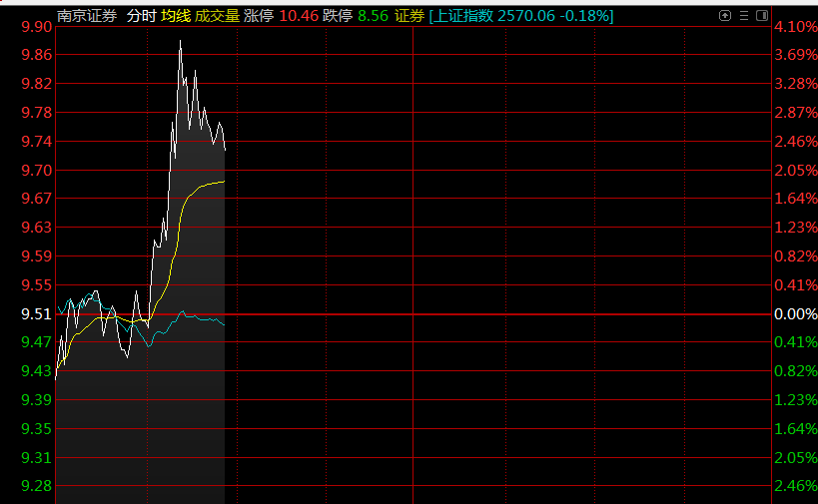Image resolution: width=818 pixels, height=504 pixels.
Task: Click the 跌停 limit-down price 8.56
Action: coord(373,16)
